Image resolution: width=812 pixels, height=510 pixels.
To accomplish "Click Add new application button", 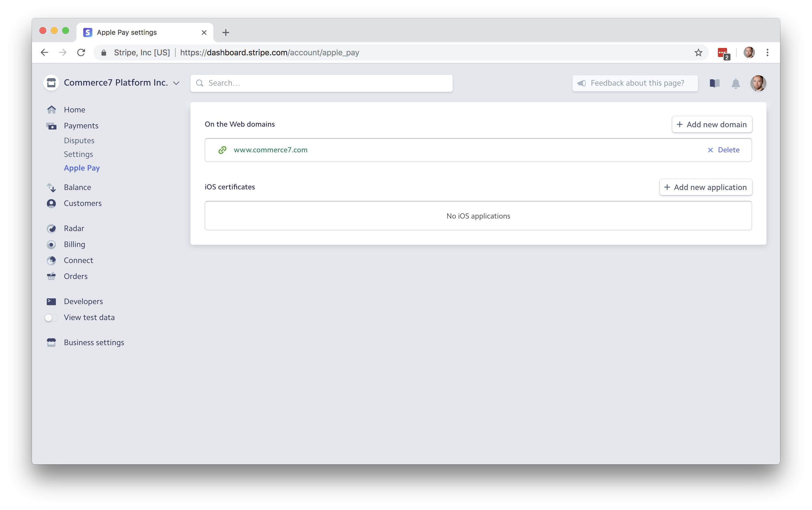I will (x=705, y=187).
